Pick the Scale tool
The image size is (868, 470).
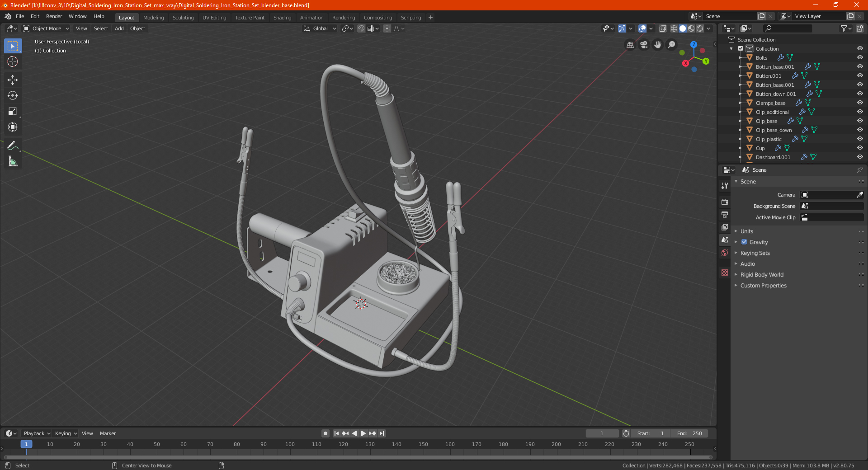click(x=13, y=112)
